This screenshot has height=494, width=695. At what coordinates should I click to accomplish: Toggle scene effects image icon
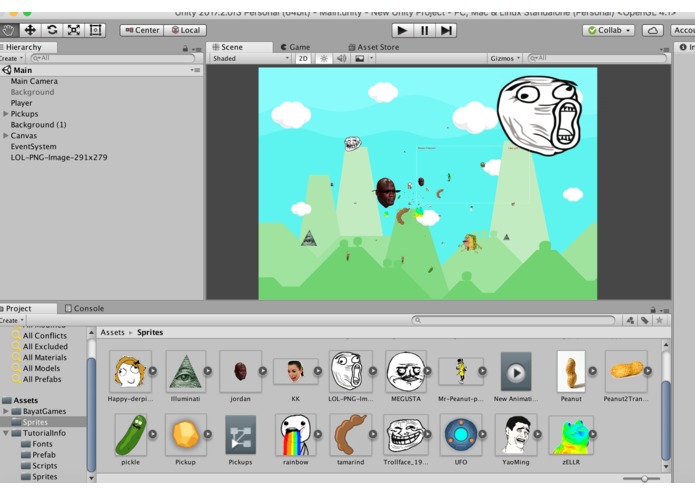pyautogui.click(x=359, y=58)
